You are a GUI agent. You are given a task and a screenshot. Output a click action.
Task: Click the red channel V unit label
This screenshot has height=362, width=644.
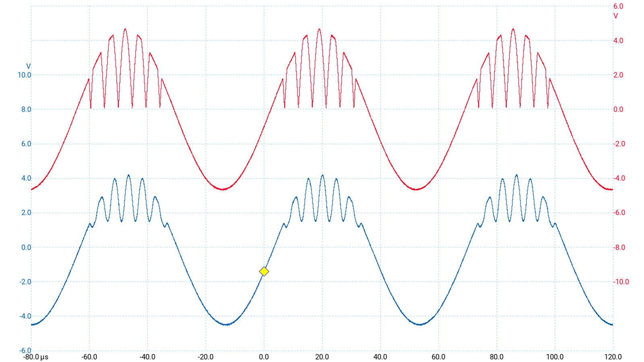[x=615, y=16]
